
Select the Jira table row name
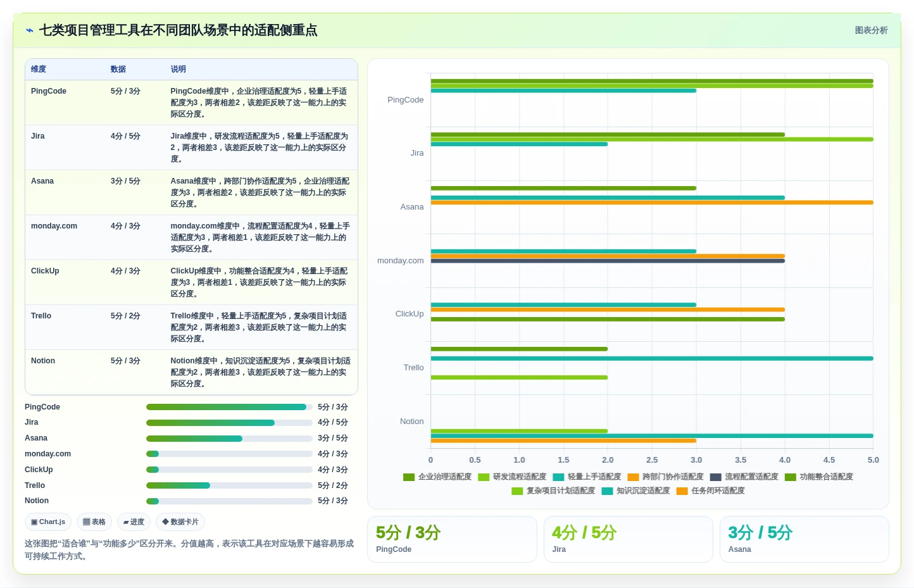(38, 136)
